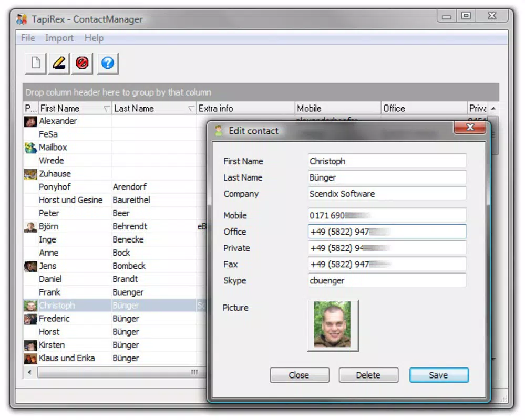The height and width of the screenshot is (420, 525).
Task: Click the First Name input field
Action: pos(387,161)
